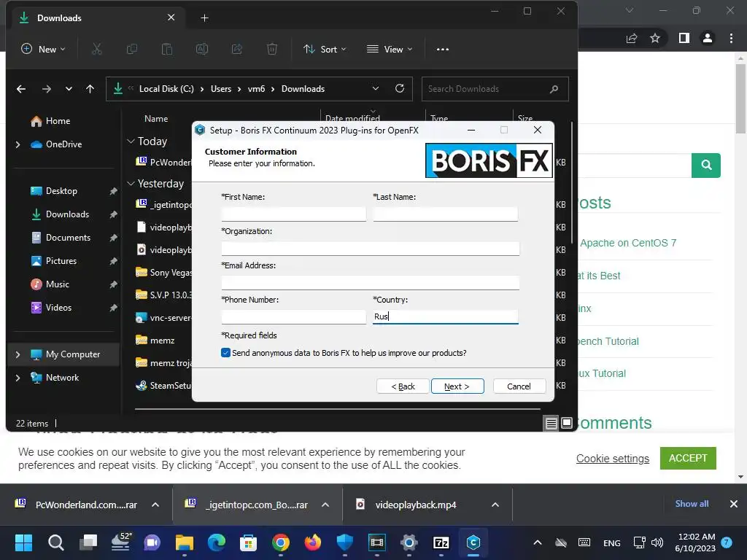Screen dimensions: 747x560
Task: Refresh the Downloads folder view
Action: [x=400, y=88]
